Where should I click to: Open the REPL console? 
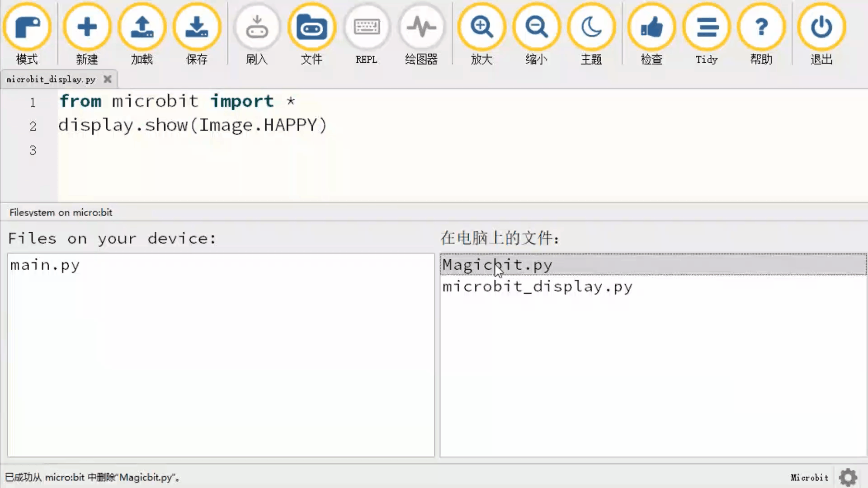[x=367, y=34]
